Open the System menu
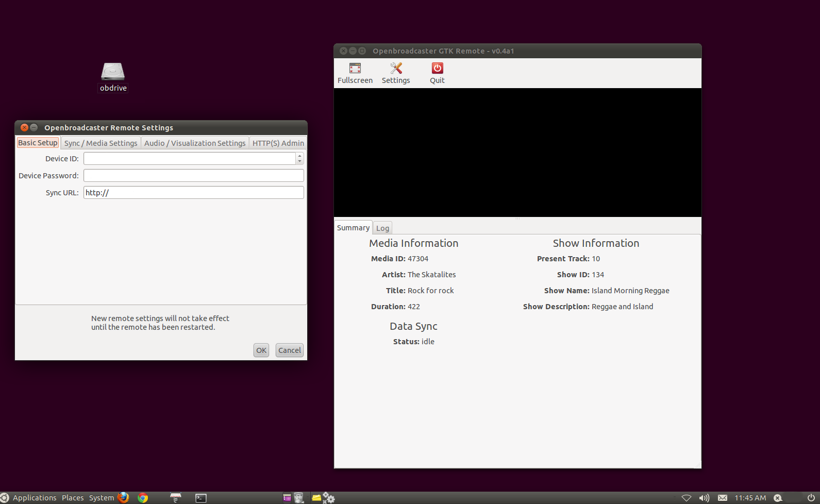This screenshot has width=820, height=504. (102, 498)
